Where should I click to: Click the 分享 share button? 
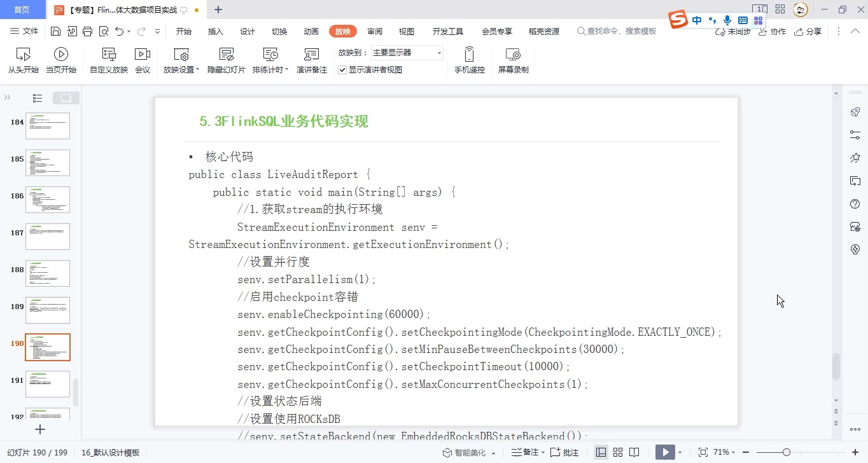pyautogui.click(x=808, y=31)
